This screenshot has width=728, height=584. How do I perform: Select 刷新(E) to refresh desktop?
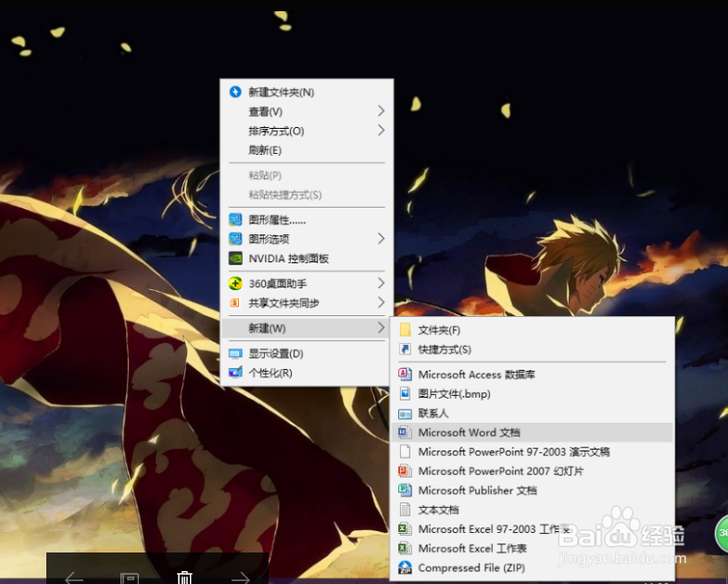307,150
